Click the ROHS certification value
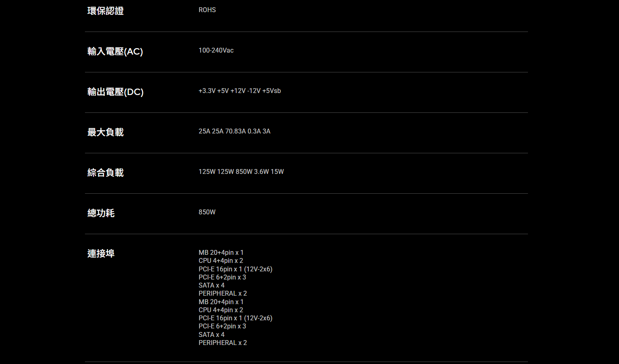Screen dimensions: 619x364 coord(207,10)
